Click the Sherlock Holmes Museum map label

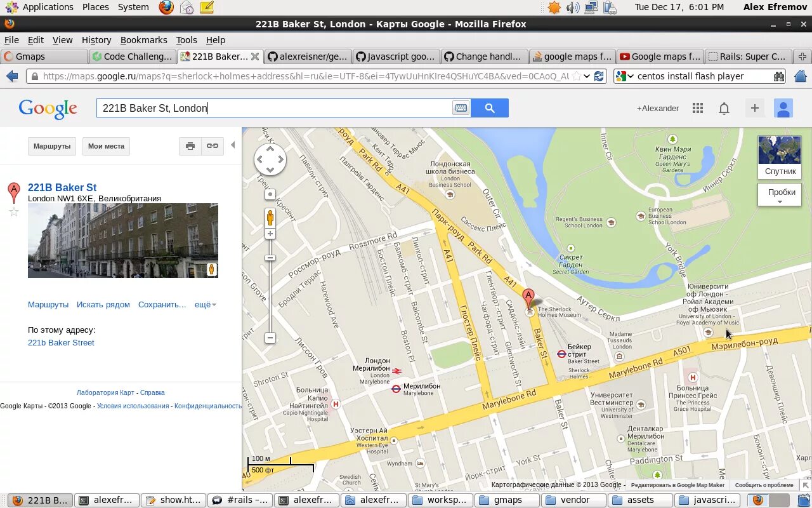(x=559, y=312)
